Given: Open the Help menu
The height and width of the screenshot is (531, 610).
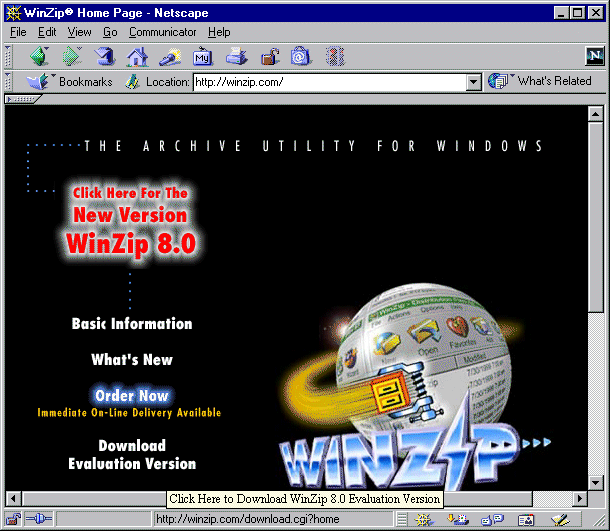Looking at the screenshot, I should 219,32.
